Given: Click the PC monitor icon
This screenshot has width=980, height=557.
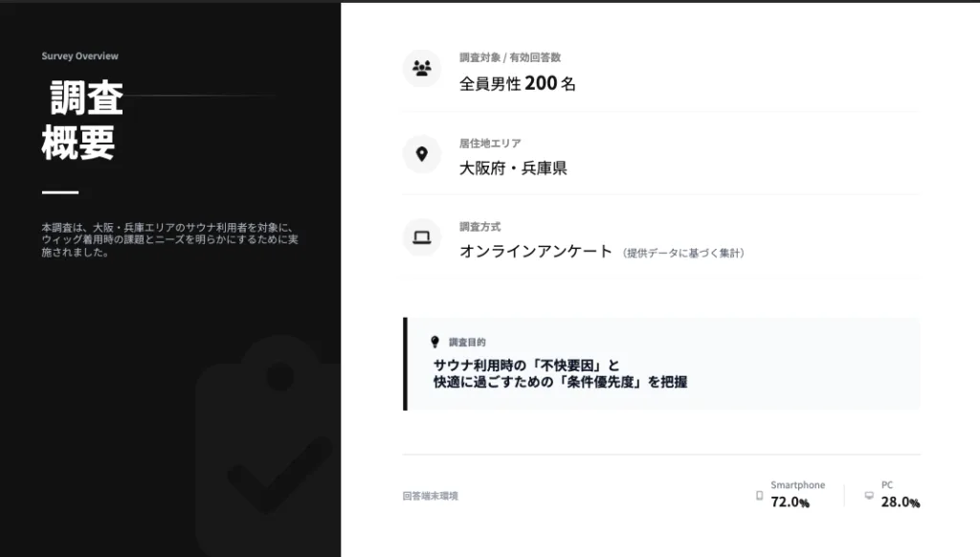Looking at the screenshot, I should (x=869, y=496).
